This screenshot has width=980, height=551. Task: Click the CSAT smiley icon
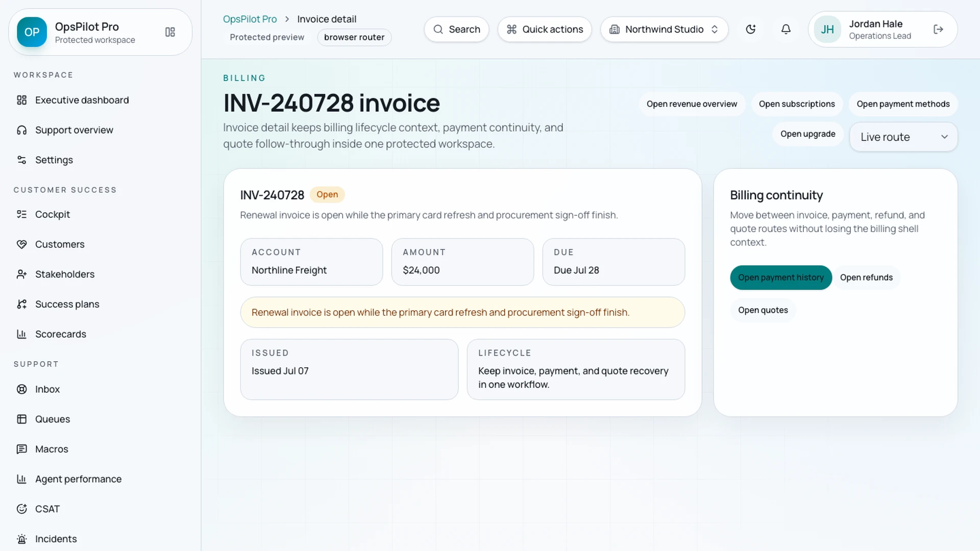click(x=21, y=509)
